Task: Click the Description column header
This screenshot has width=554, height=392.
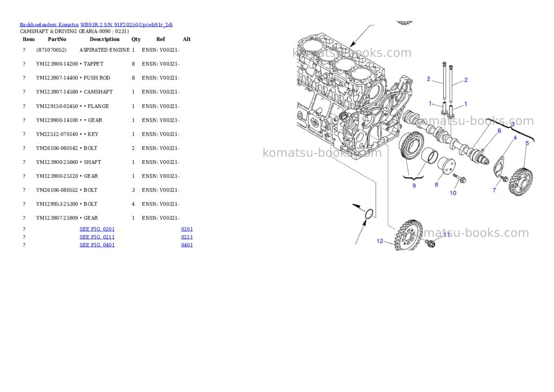Action: [x=104, y=39]
